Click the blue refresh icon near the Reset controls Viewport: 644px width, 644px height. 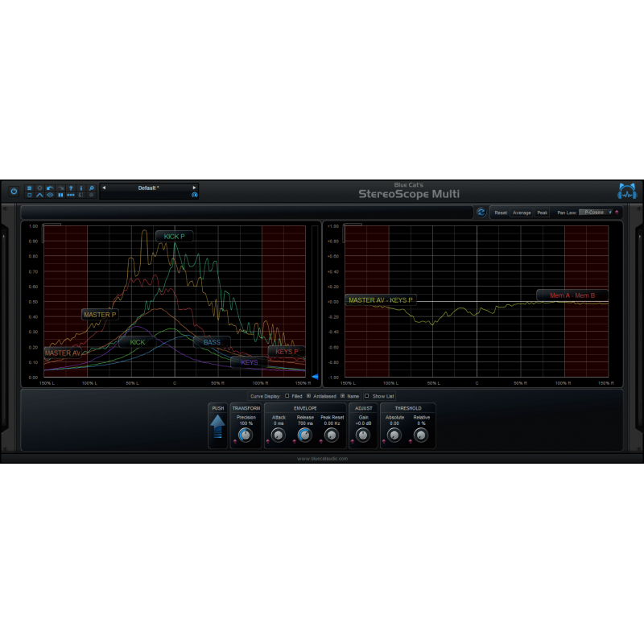pyautogui.click(x=481, y=213)
